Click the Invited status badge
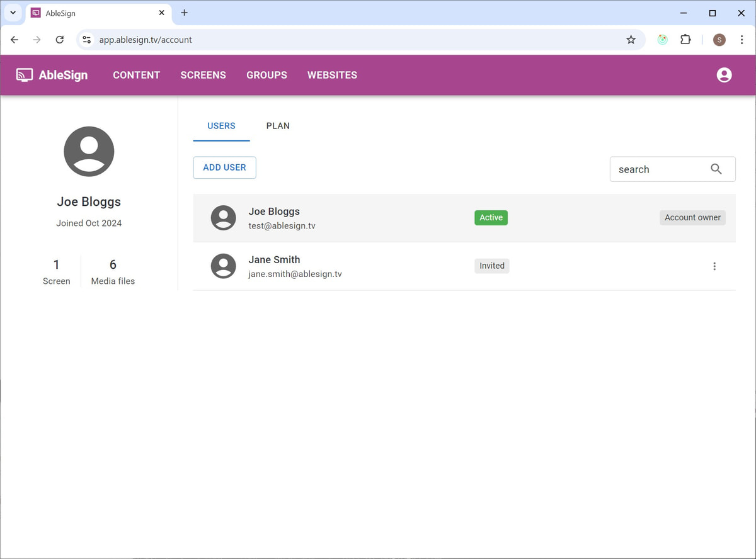 pyautogui.click(x=491, y=266)
